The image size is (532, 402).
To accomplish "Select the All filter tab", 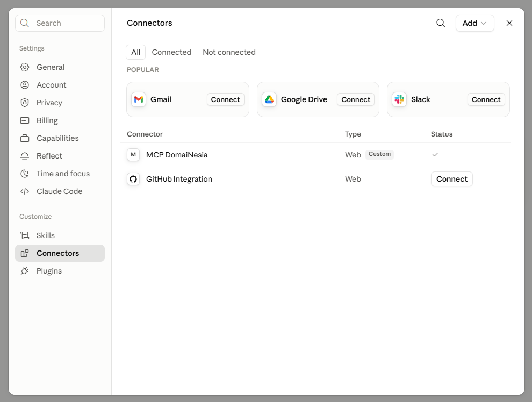I will tap(136, 52).
